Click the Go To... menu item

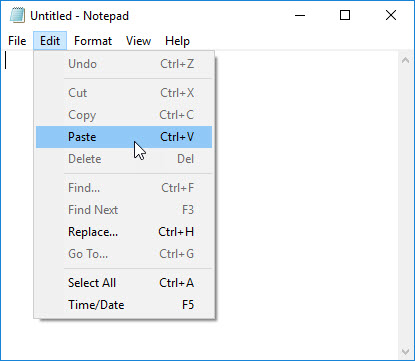coord(124,254)
